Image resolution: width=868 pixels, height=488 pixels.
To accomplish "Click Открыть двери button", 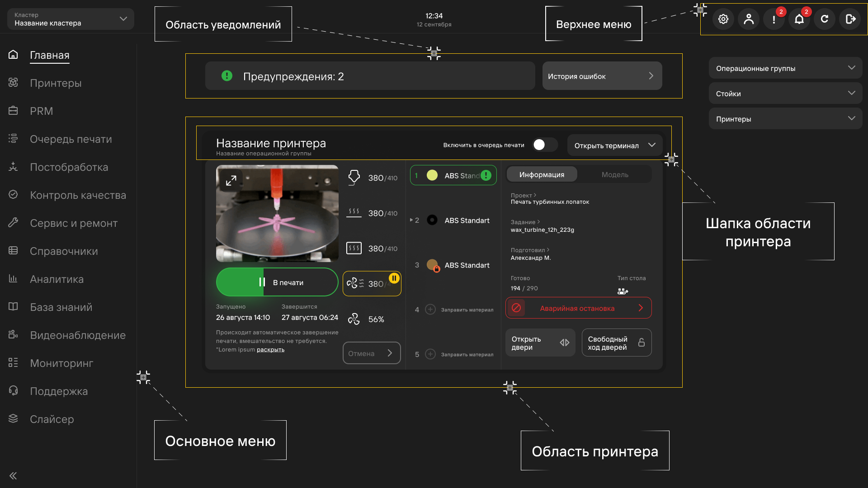I will pyautogui.click(x=540, y=343).
